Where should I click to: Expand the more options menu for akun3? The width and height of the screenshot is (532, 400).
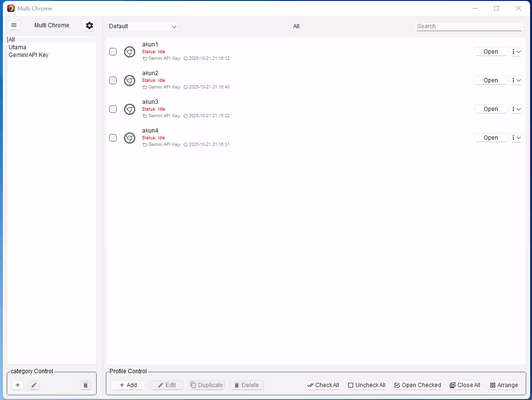[x=516, y=109]
